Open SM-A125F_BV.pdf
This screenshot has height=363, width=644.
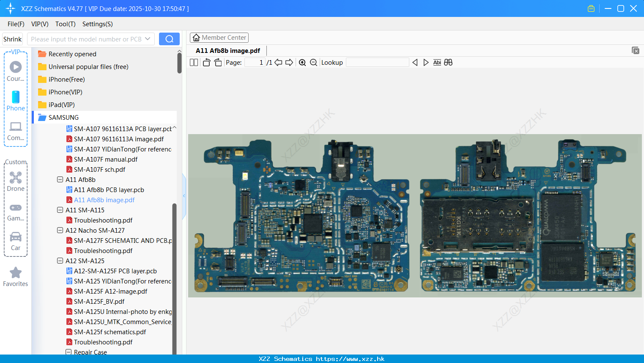point(99,301)
